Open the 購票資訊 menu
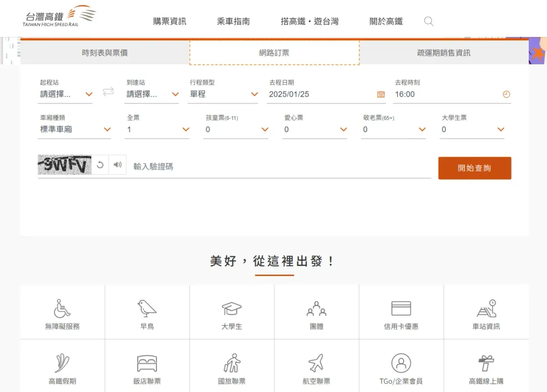This screenshot has height=392, width=547. pos(170,22)
